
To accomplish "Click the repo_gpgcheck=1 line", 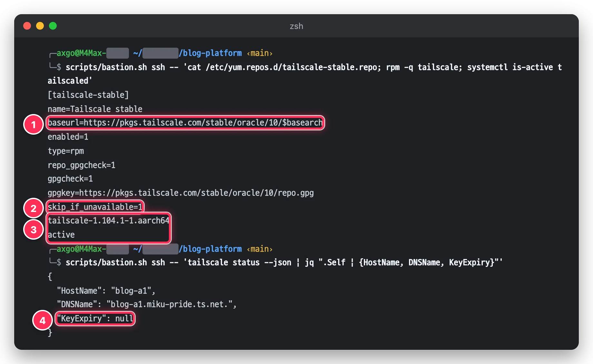I will pyautogui.click(x=82, y=165).
